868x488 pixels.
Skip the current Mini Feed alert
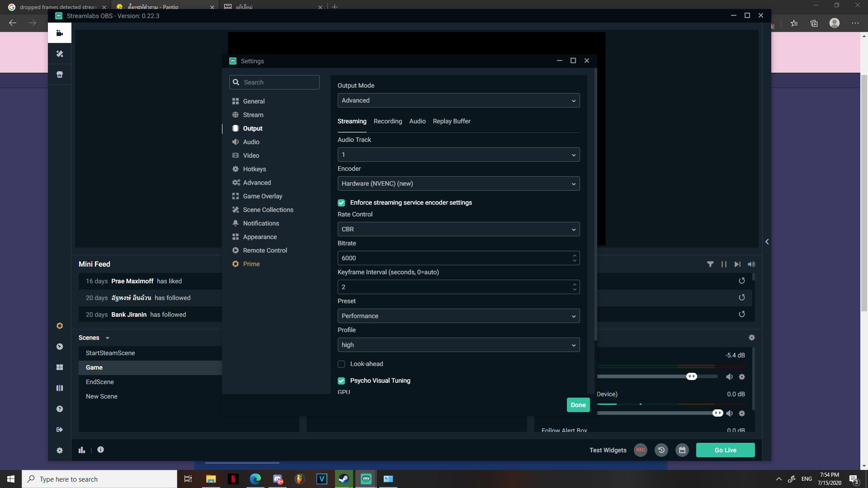[x=737, y=264]
